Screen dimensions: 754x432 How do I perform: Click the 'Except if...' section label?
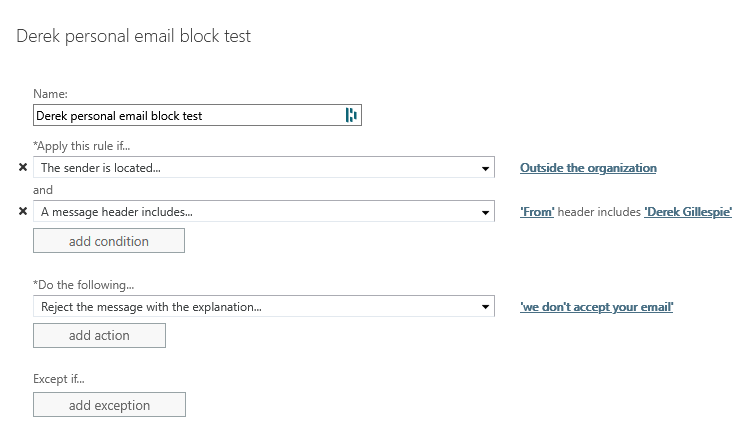pos(59,380)
